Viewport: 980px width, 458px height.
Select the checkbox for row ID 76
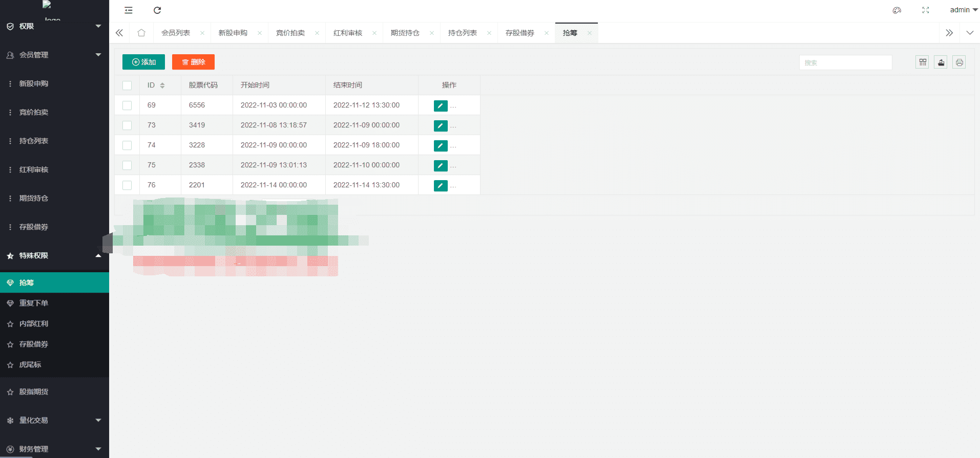point(127,185)
